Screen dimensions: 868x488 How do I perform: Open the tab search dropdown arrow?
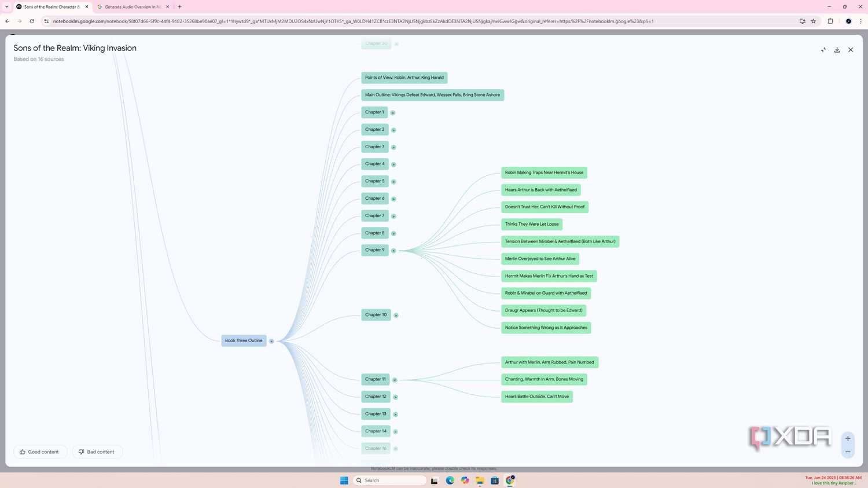[6, 7]
